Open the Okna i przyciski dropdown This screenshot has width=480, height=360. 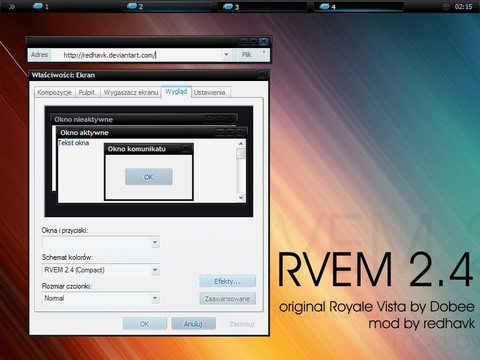pos(100,242)
